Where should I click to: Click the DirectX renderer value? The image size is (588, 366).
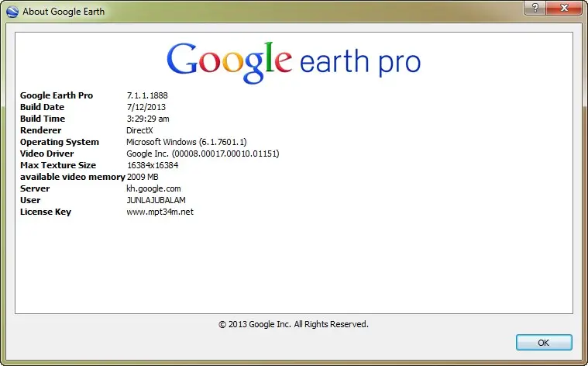click(139, 130)
